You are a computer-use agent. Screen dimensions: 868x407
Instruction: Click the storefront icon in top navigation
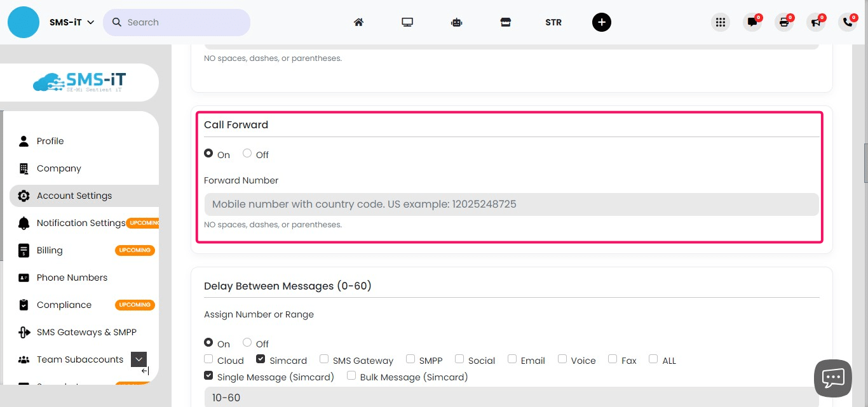click(x=505, y=22)
